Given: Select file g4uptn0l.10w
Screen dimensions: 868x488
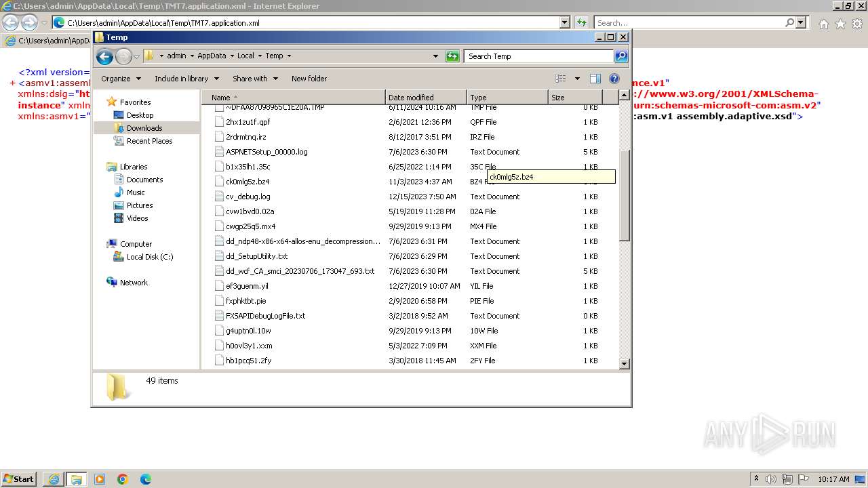Looking at the screenshot, I should point(248,331).
